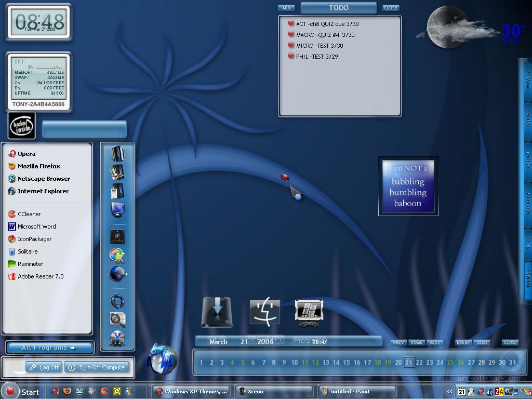532x399 pixels.
Task: Click the Thunderbird bird icon
Action: point(162,358)
